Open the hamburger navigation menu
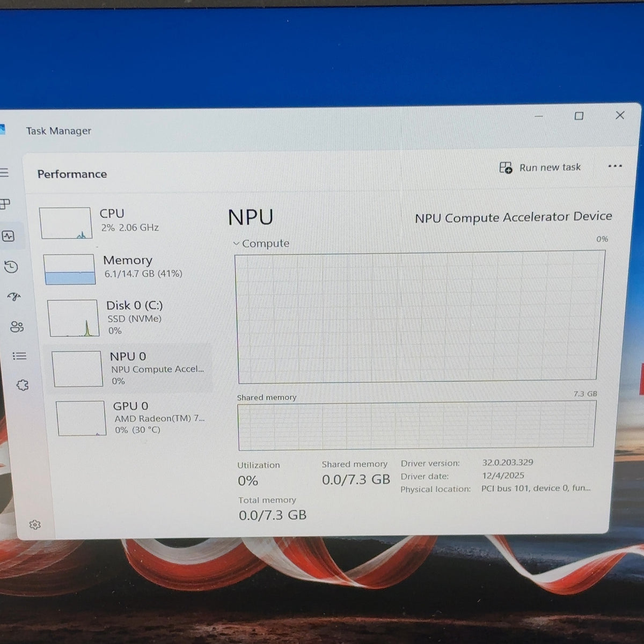Image resolution: width=644 pixels, height=644 pixels. point(4,172)
